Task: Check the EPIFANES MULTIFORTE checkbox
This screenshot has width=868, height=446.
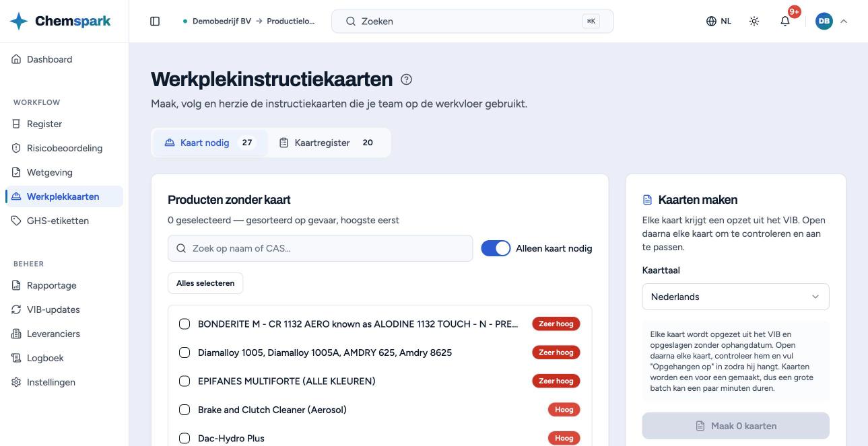Action: (185, 381)
